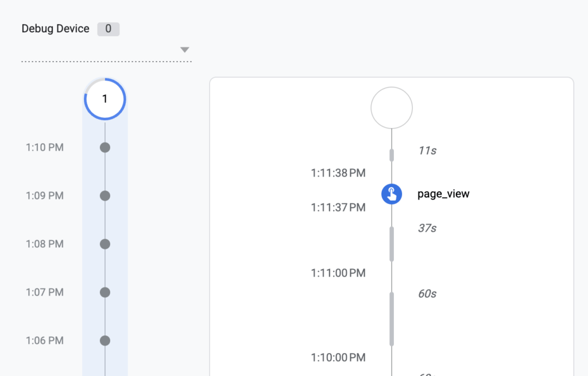Open the Debug Device dropdown arrow

[184, 49]
